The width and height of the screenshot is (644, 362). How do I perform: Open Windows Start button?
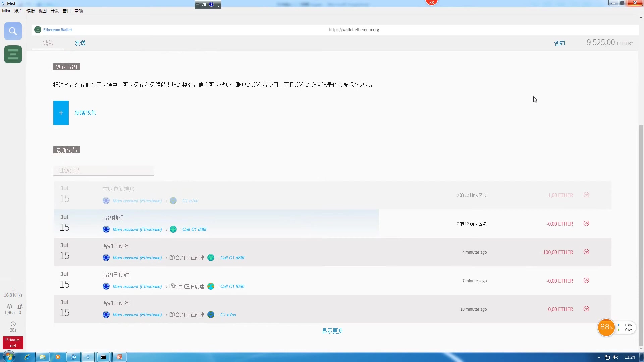tap(9, 357)
